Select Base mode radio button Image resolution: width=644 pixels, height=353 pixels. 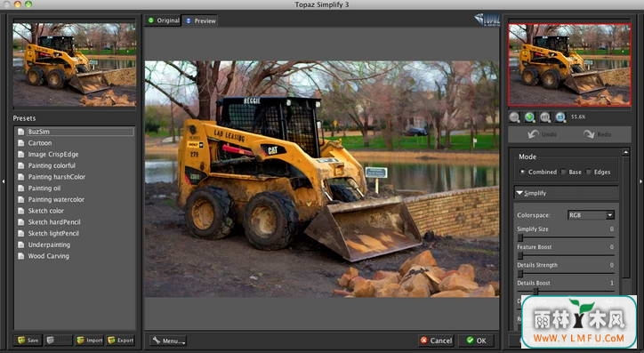point(563,172)
